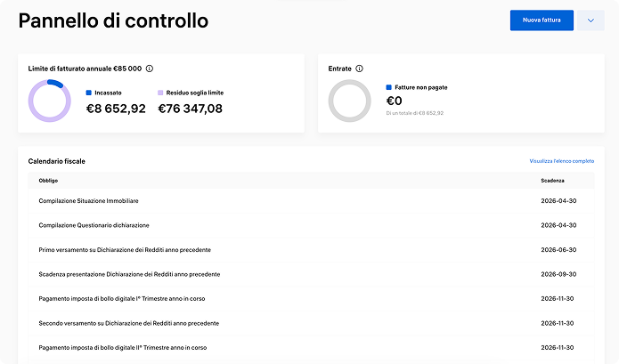The height and width of the screenshot is (364, 619).
Task: Select Scadenza presentazione Dichiarazione dei Redditi row
Action: coord(129,274)
